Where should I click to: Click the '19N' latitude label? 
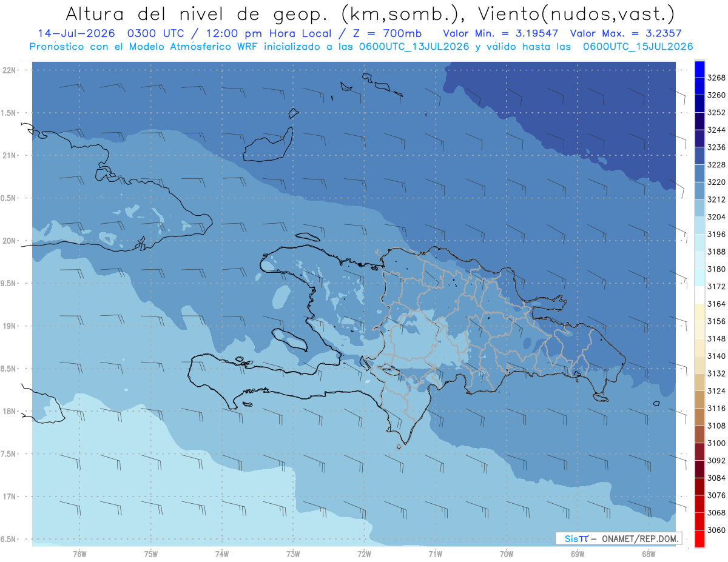(9, 326)
